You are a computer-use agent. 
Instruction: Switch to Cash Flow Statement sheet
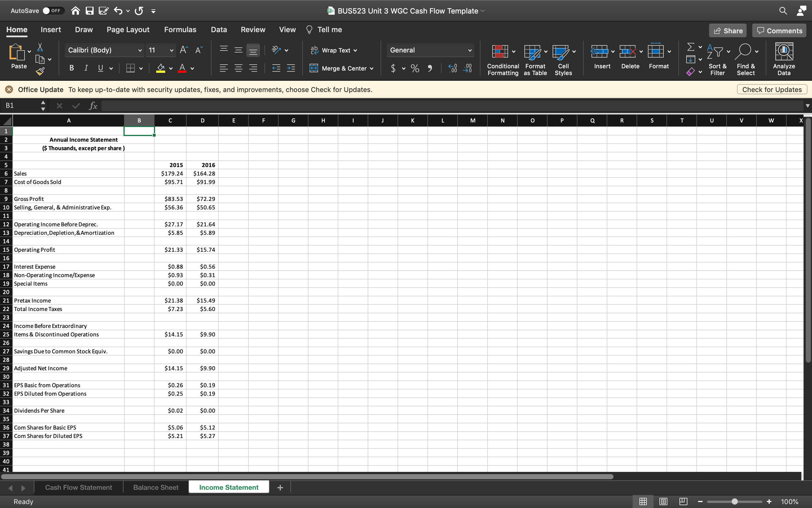(78, 487)
